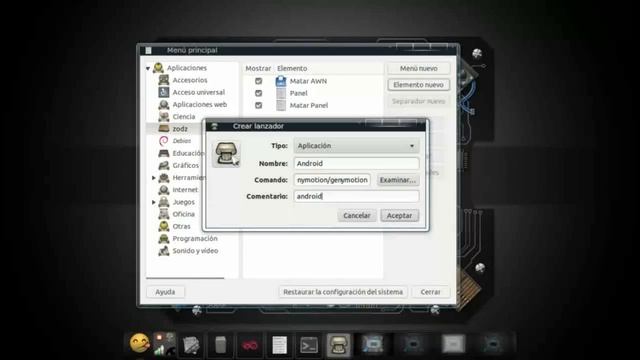The image size is (640, 360).
Task: Click the Matar AWN item icon
Action: pyautogui.click(x=281, y=81)
